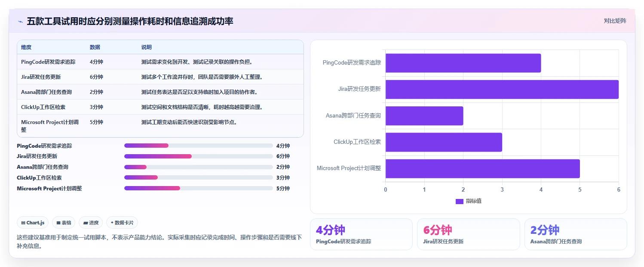Screen dimensions: 644x267
Task: Click the Jira研发任务更新 progress list label
Action: click(37, 156)
